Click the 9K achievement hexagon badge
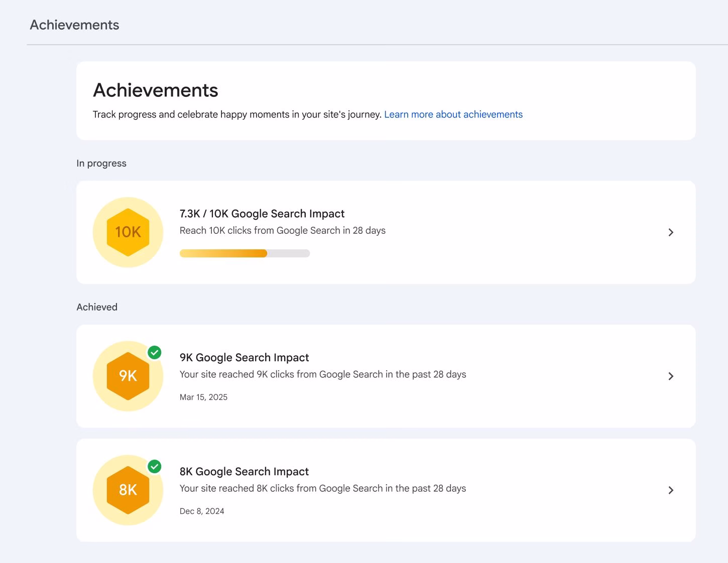Image resolution: width=728 pixels, height=563 pixels. pyautogui.click(x=128, y=376)
